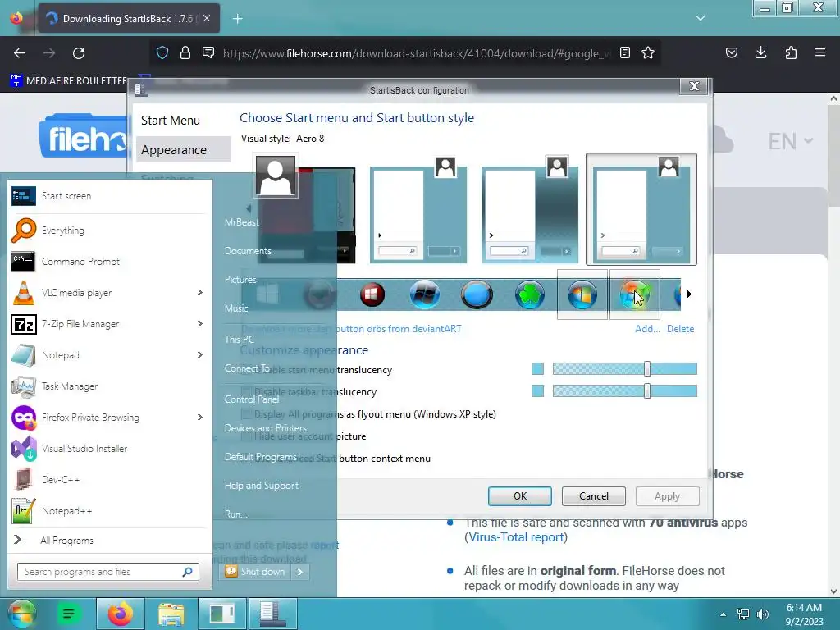Open site security lock info

point(185,52)
